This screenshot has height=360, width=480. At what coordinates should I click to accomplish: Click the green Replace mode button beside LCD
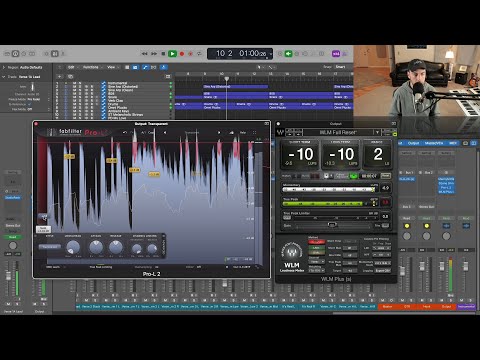point(288,54)
